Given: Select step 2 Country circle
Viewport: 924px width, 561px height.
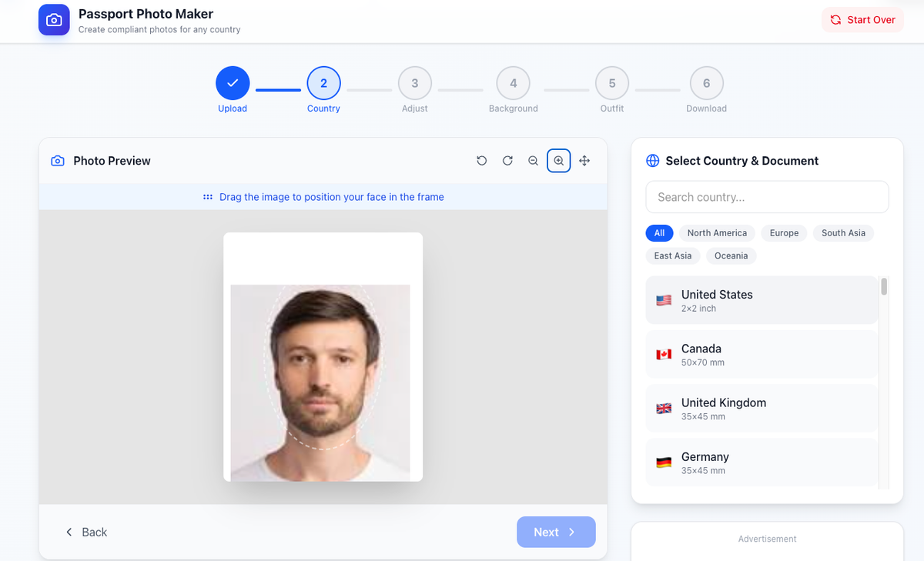Looking at the screenshot, I should click(323, 83).
